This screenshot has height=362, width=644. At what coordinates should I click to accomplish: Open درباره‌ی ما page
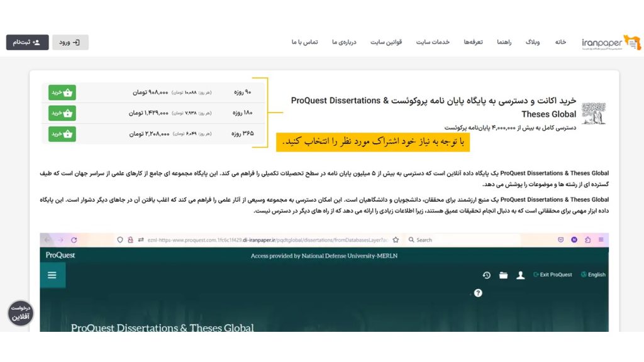point(344,42)
